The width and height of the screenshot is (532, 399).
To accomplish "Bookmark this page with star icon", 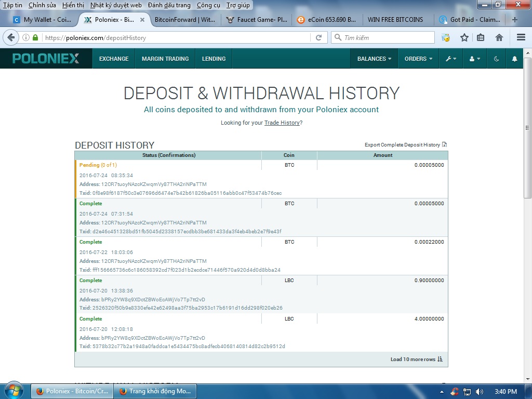I will [464, 37].
